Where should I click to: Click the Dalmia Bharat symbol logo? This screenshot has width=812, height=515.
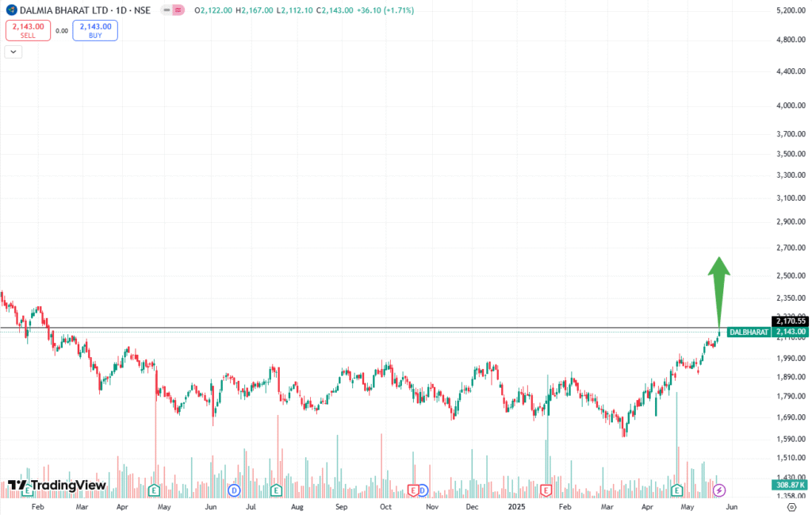click(11, 10)
